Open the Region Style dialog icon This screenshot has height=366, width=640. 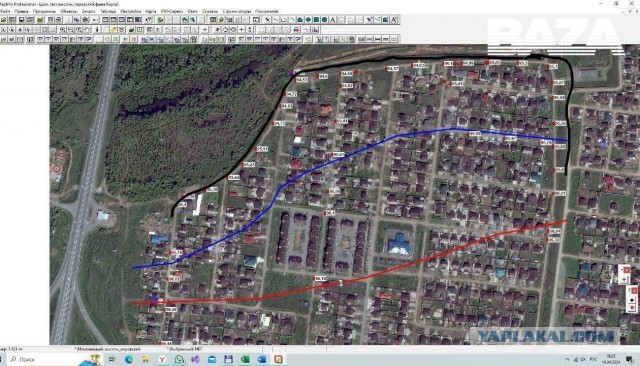coord(385,20)
